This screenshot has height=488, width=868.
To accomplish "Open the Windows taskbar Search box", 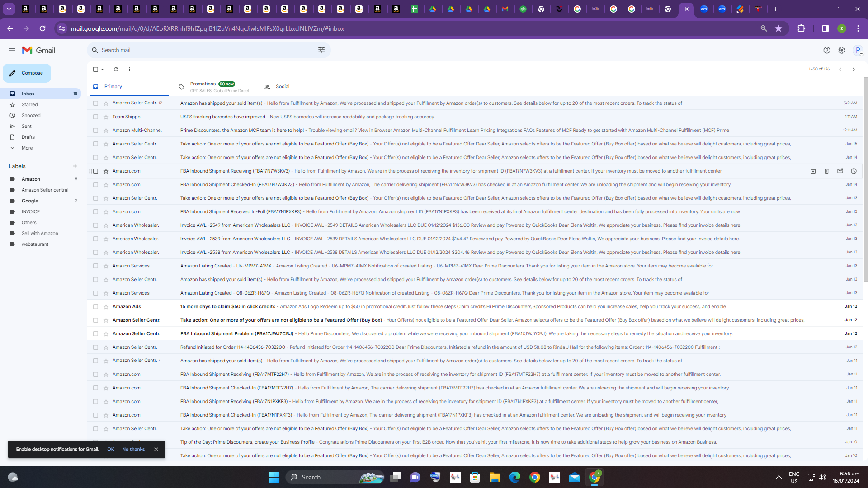I will [335, 477].
